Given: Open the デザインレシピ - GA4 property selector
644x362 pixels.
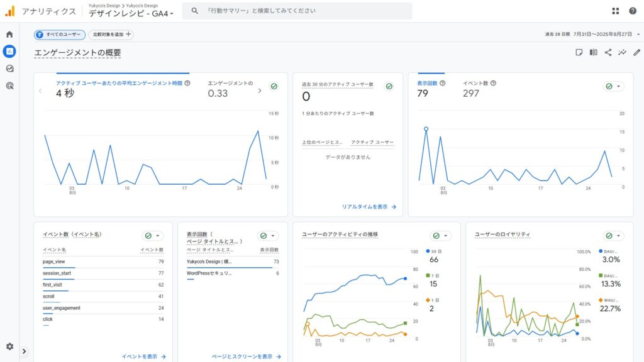Looking at the screenshot, I should [131, 14].
